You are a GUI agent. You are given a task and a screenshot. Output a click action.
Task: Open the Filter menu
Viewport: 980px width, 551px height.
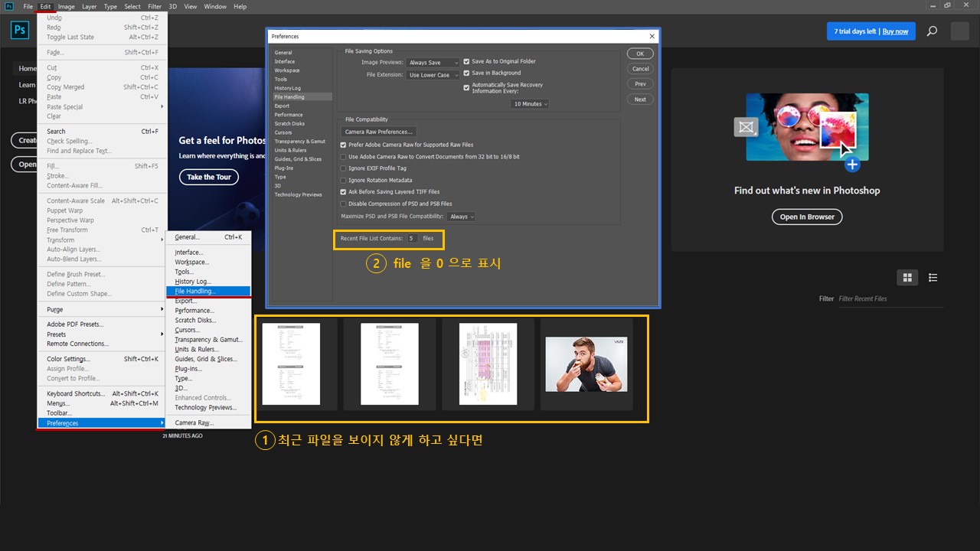[155, 6]
